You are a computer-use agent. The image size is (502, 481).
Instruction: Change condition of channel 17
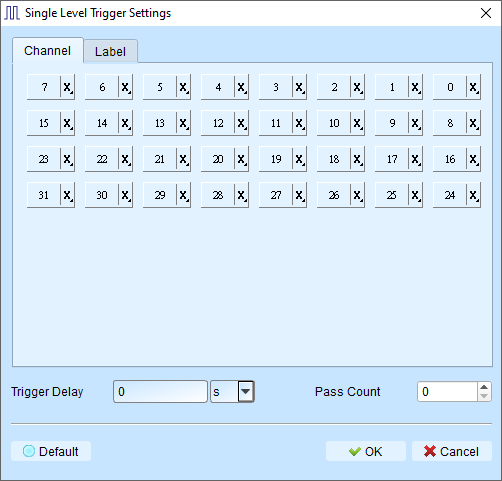pos(415,159)
